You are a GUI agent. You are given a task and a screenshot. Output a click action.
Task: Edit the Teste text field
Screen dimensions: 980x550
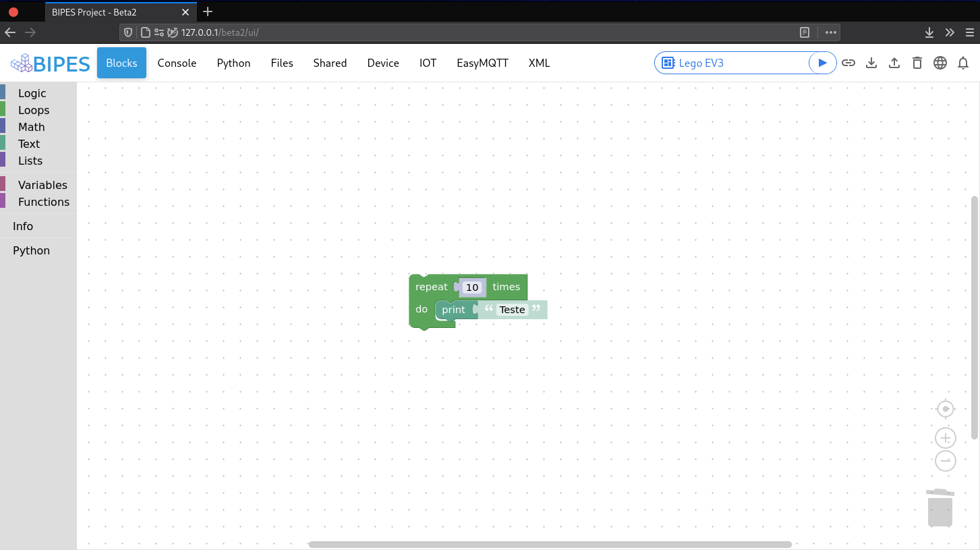click(513, 310)
